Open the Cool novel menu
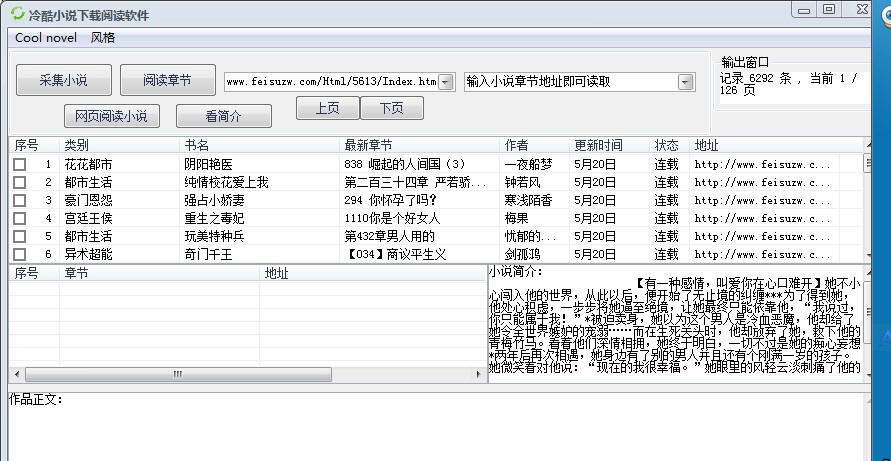 [45, 38]
